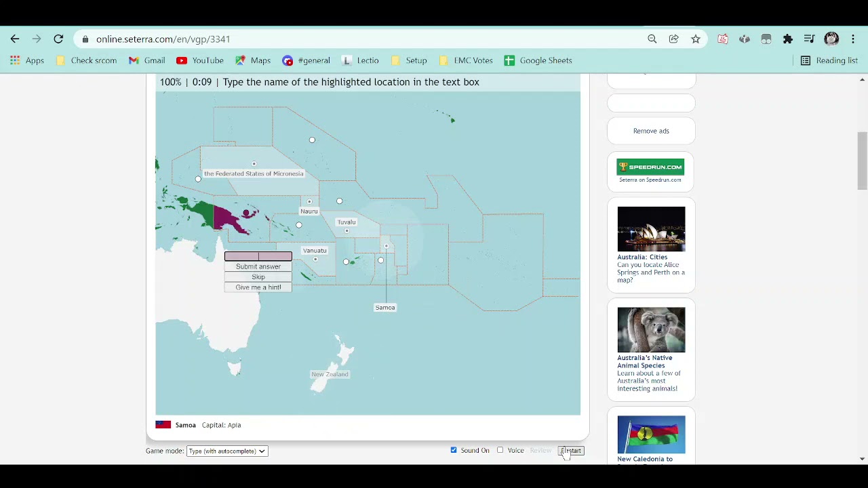
Task: Open the Google Sheets bookmark
Action: click(538, 60)
